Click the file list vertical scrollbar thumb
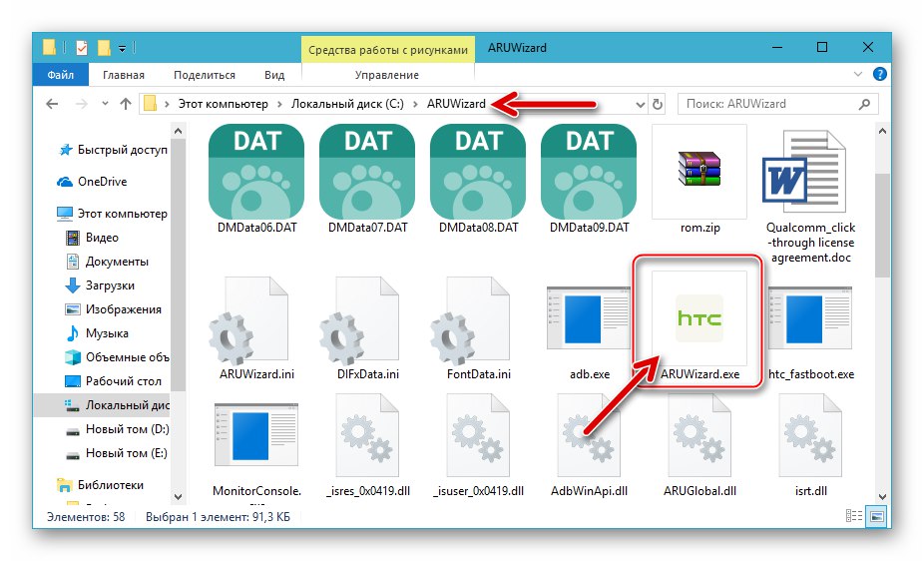 (882, 226)
